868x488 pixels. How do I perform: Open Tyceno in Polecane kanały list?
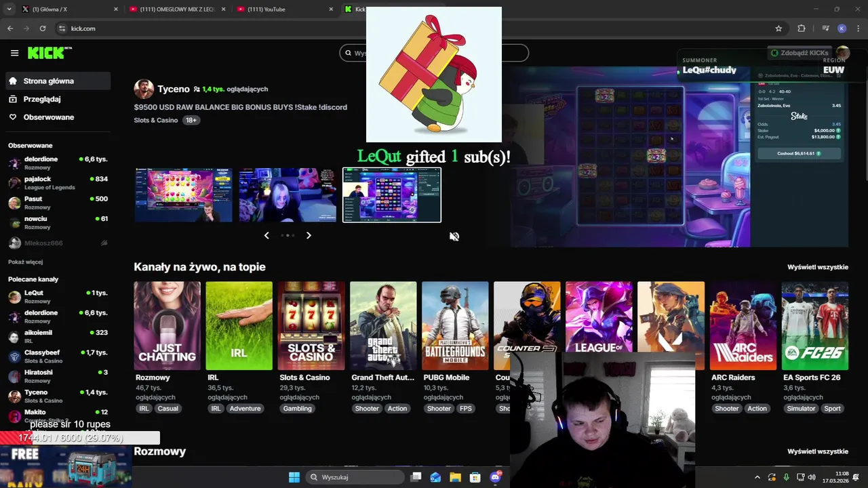point(58,396)
